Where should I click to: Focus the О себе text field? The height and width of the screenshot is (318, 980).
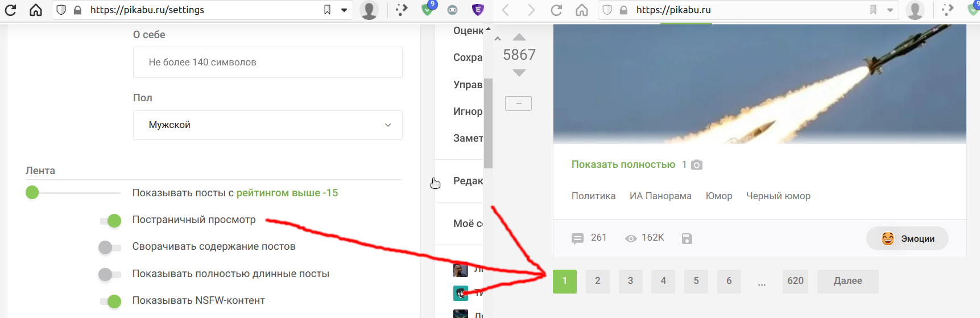(x=268, y=62)
